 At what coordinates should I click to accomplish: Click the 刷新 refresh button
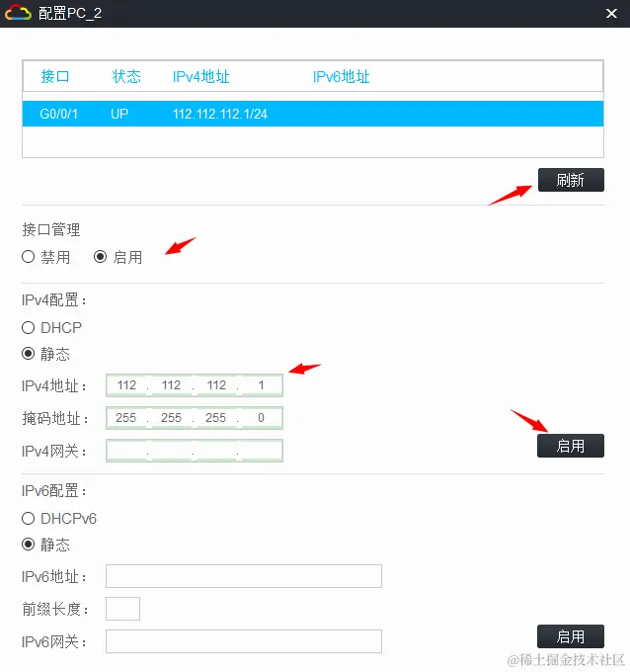point(571,180)
